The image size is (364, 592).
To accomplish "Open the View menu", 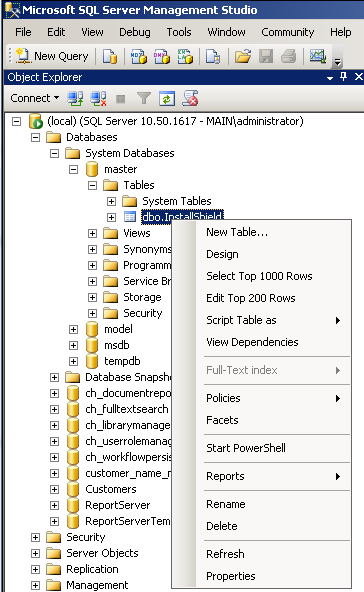I will pos(93,32).
